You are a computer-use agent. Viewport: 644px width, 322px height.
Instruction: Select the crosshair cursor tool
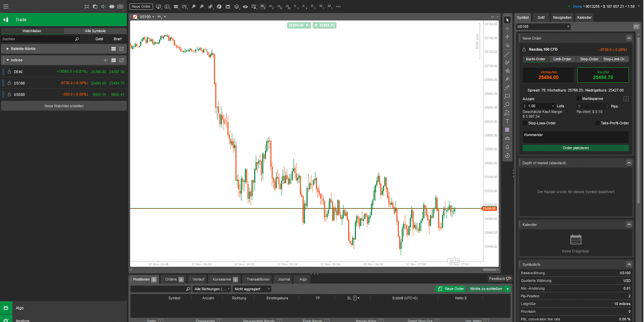(507, 29)
